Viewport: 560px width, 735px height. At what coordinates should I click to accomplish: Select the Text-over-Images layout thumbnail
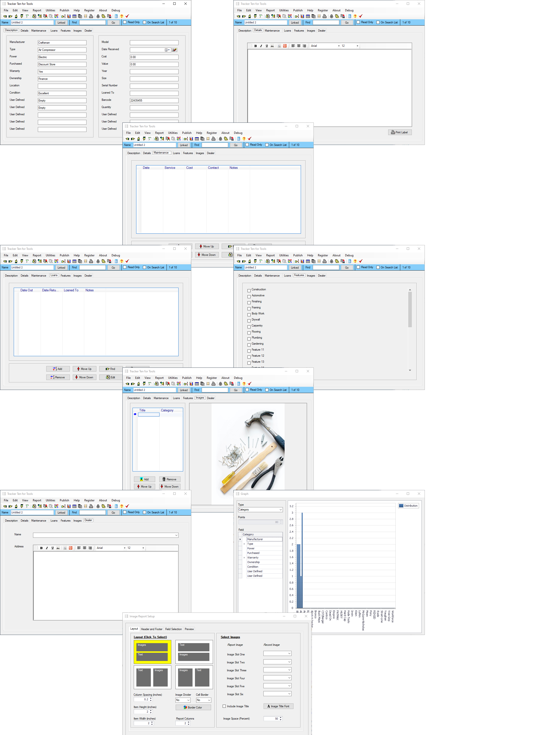(194, 652)
